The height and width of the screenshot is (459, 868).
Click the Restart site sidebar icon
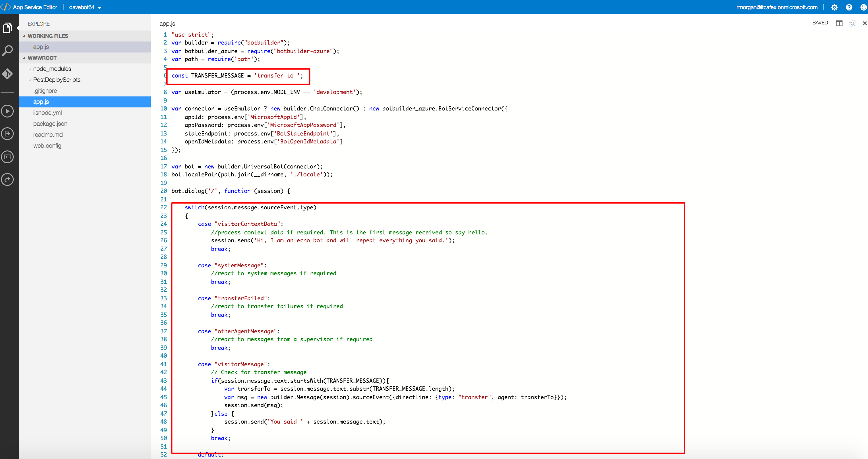[x=7, y=180]
